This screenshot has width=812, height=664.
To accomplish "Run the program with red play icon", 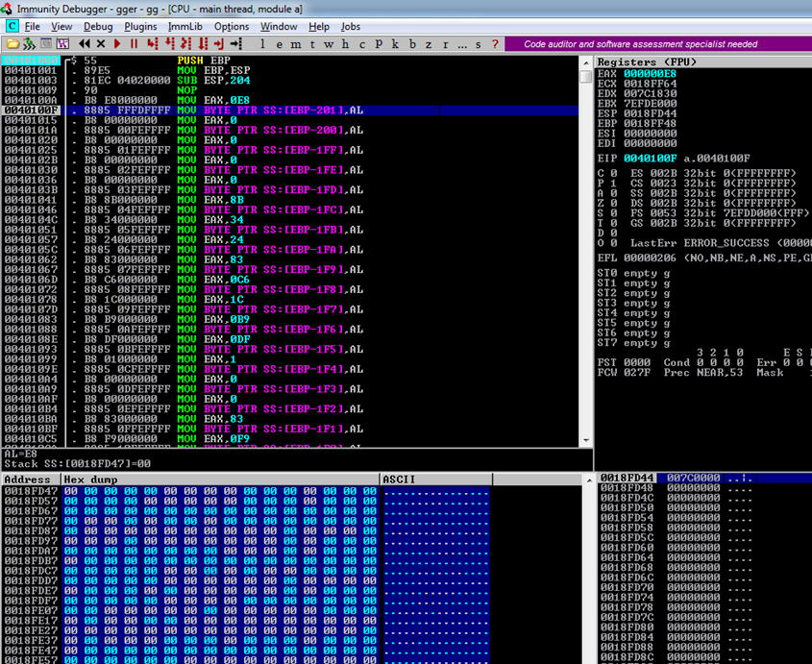I will [117, 44].
